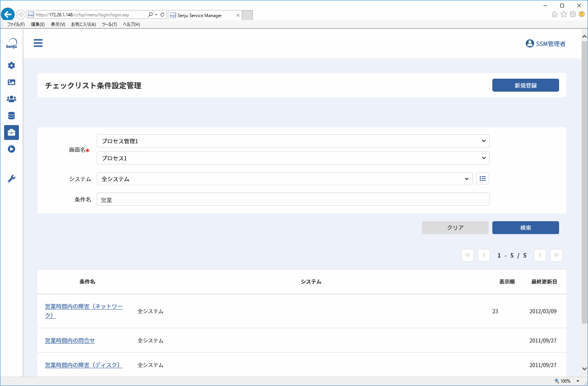Click the 条件名 input field

pos(293,199)
